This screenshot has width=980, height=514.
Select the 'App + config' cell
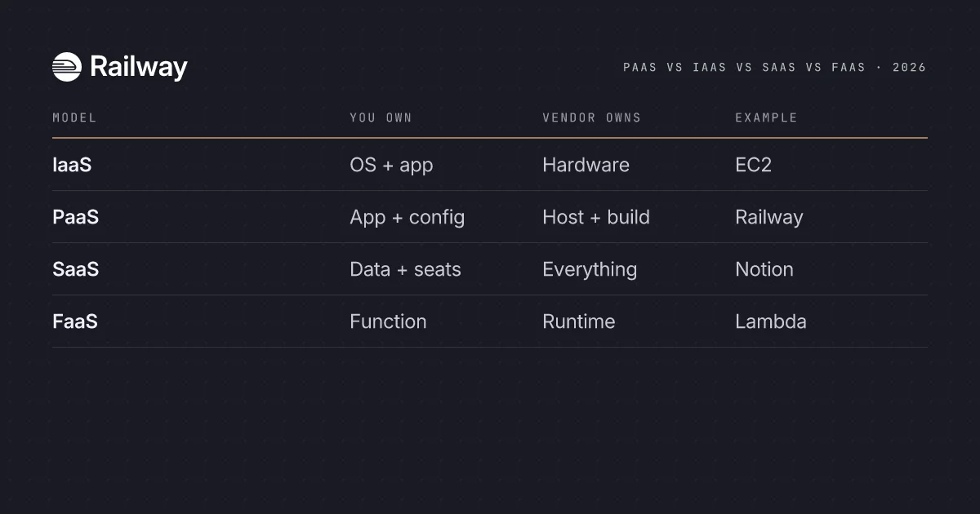(x=407, y=217)
